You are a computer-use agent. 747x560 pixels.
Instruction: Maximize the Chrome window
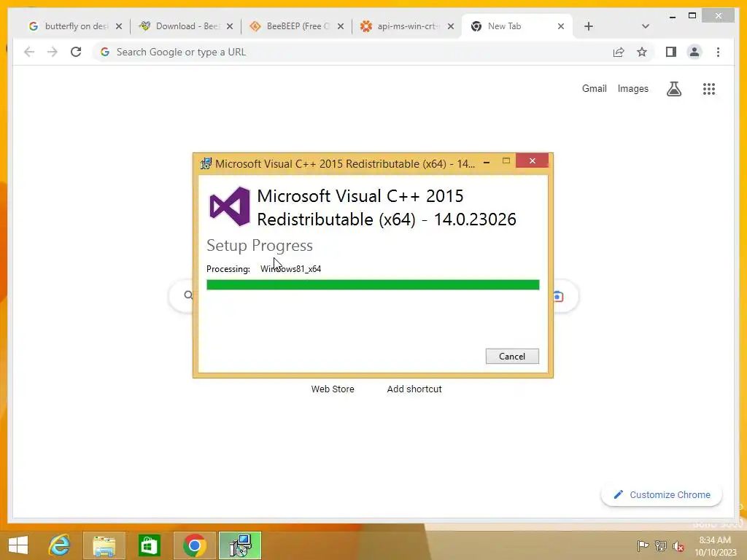coord(692,16)
